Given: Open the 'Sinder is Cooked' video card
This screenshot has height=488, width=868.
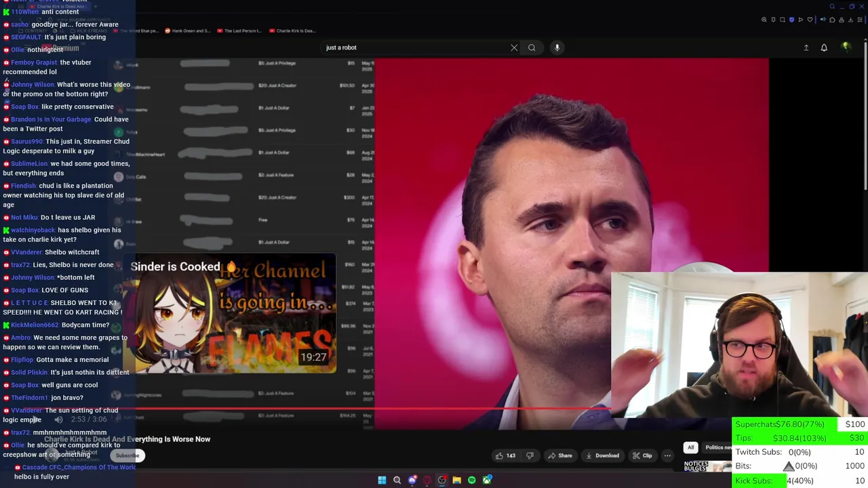Looking at the screenshot, I should tap(230, 314).
